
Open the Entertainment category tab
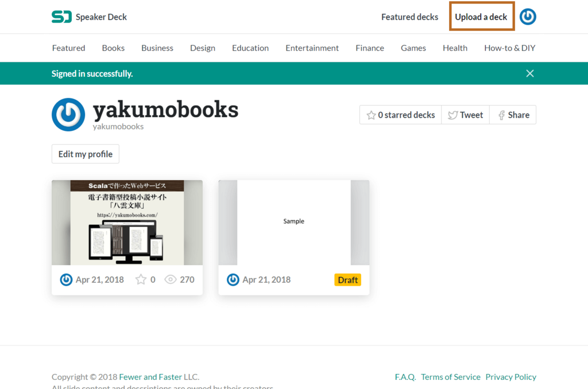point(312,48)
